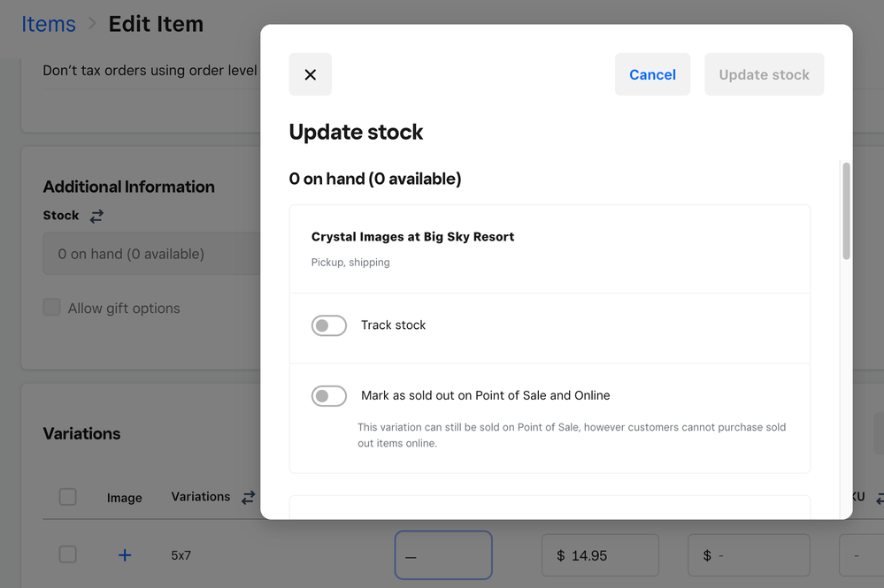Viewport: 884px width, 588px height.
Task: Click swap arrows icon beside Variations column
Action: click(248, 497)
